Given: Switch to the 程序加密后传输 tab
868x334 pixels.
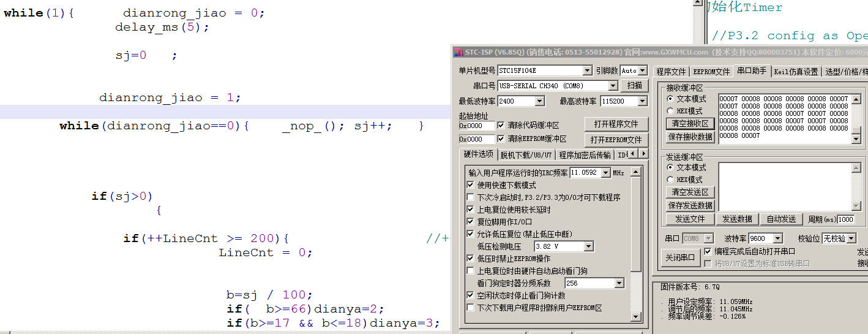Looking at the screenshot, I should [x=585, y=155].
